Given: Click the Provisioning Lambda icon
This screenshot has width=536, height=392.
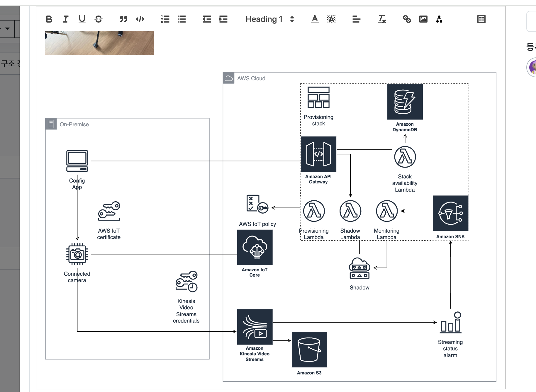Looking at the screenshot, I should click(314, 211).
